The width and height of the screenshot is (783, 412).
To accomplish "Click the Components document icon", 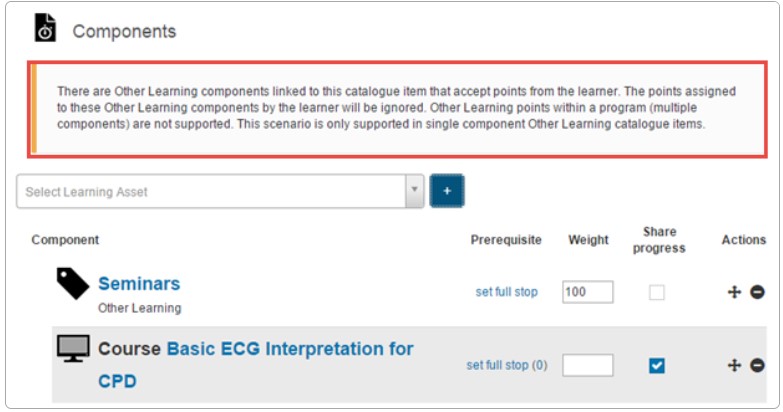I will (45, 27).
